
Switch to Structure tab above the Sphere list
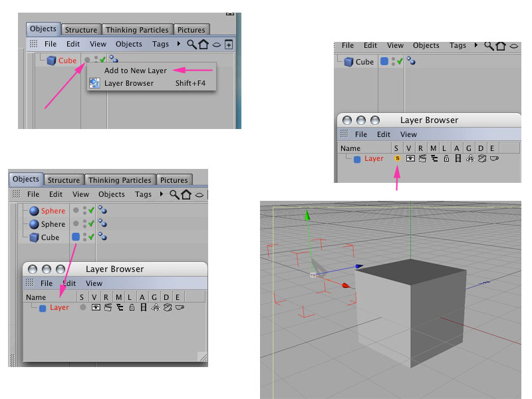point(64,180)
